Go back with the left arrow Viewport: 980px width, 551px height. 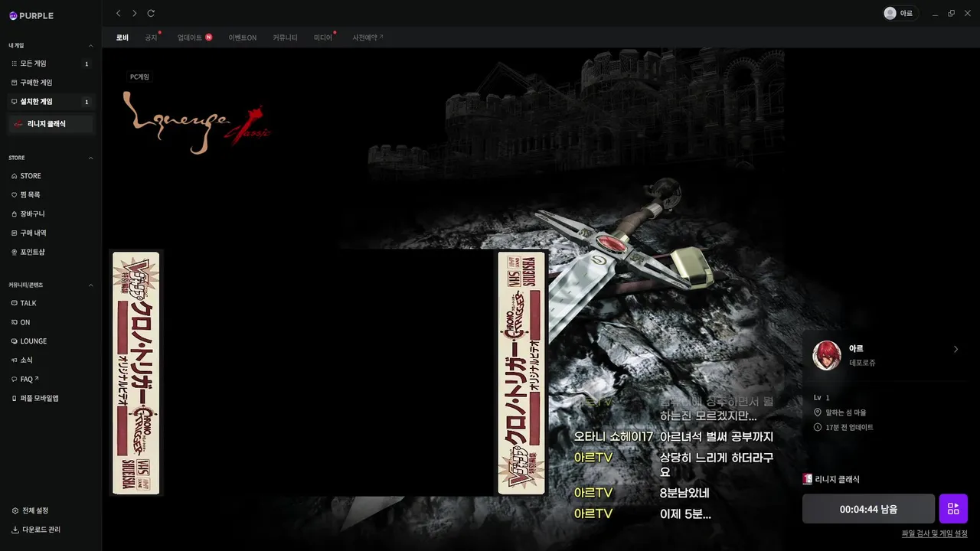[x=118, y=13]
